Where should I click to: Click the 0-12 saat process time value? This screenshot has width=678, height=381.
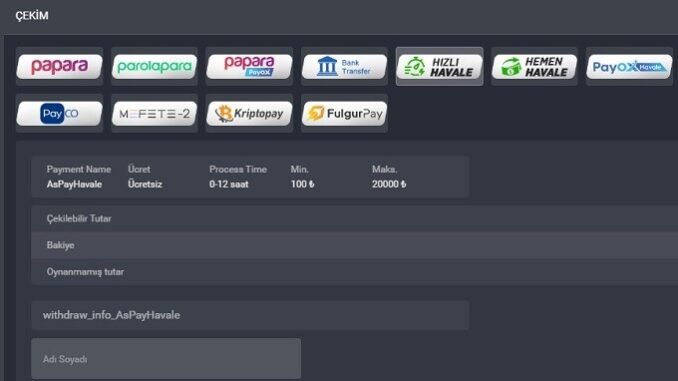click(x=229, y=184)
